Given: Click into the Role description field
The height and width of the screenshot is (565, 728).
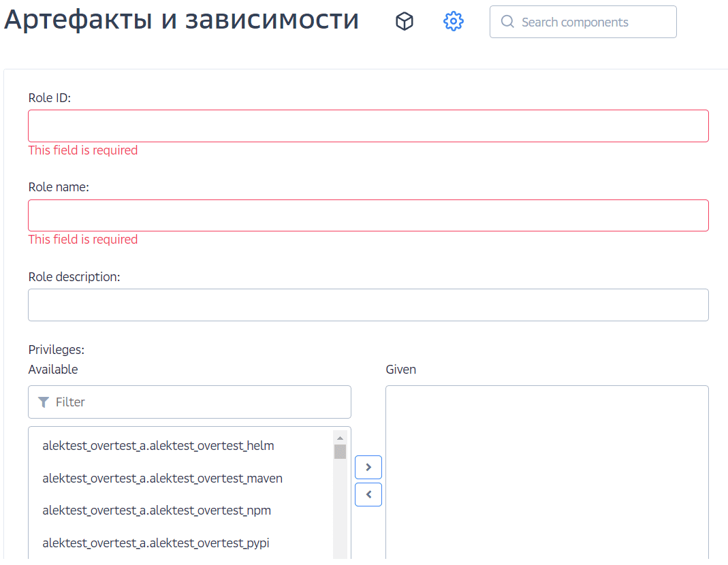Looking at the screenshot, I should [368, 305].
